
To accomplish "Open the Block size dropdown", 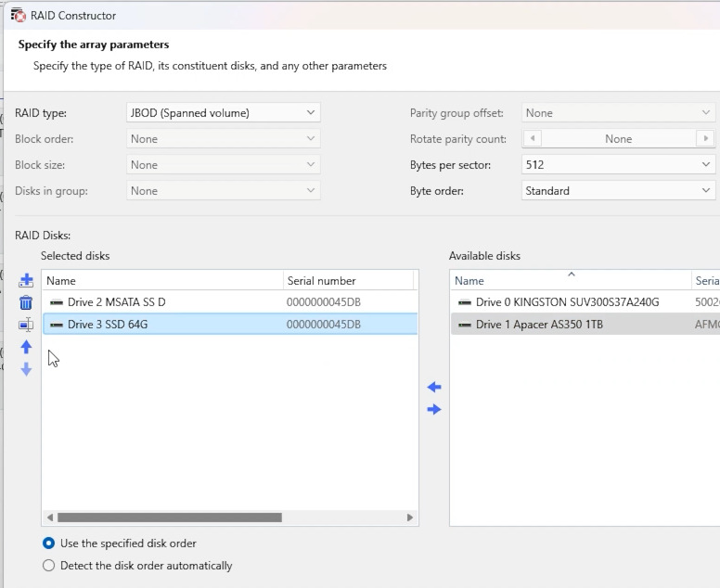I will 224,165.
